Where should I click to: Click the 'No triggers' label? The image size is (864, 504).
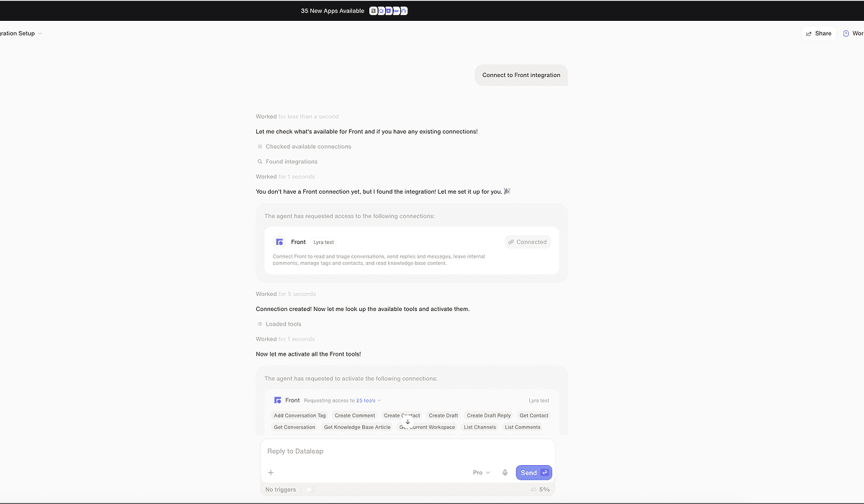coord(280,490)
